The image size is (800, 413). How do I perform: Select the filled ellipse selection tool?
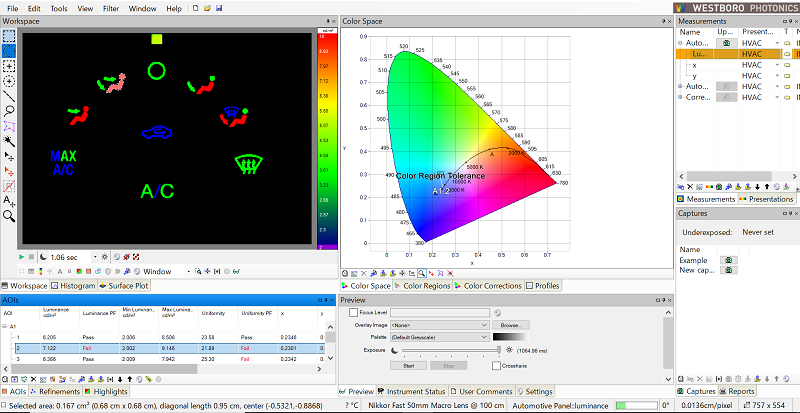pyautogui.click(x=9, y=51)
